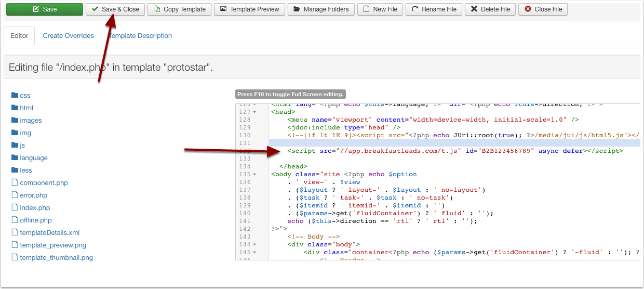Open the Create Overrides tab
The height and width of the screenshot is (289, 644).
click(68, 36)
